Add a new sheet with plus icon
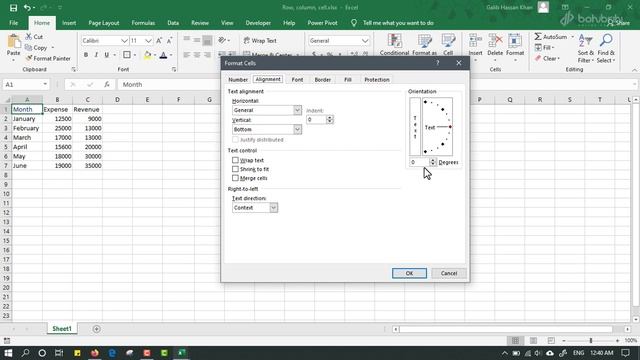The image size is (640, 360). [96, 329]
